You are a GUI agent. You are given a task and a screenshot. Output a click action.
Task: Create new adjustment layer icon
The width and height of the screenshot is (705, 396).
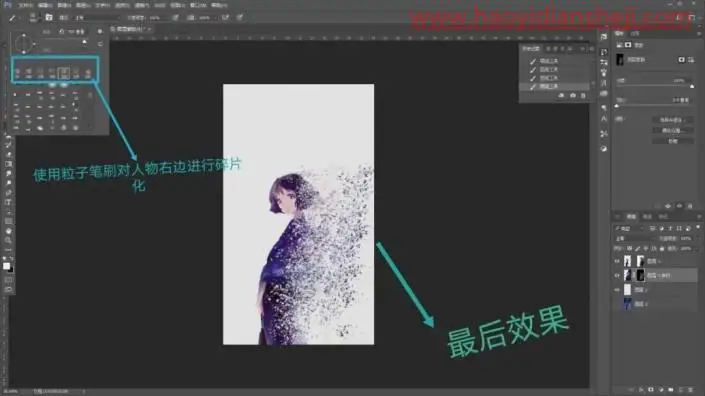click(x=661, y=390)
